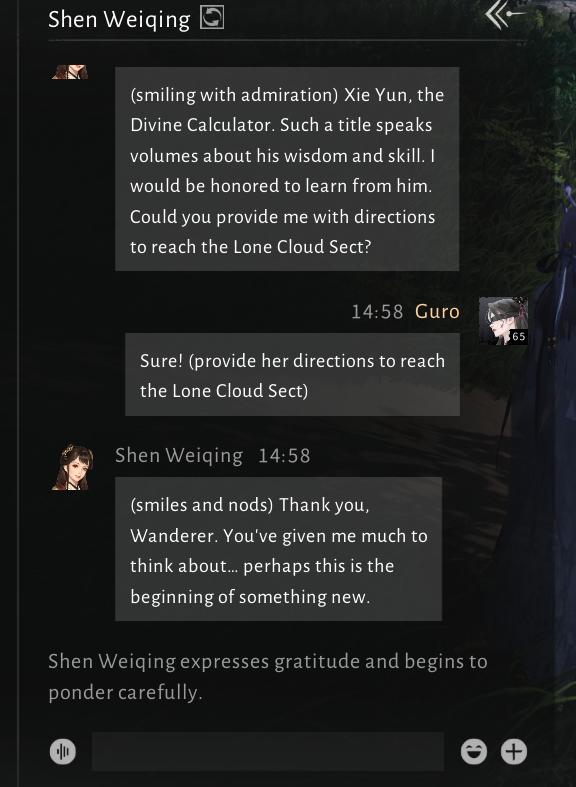Screen dimensions: 576x787
Task: Click the 14:58 timestamp after Shen Weiqing
Action: (284, 456)
